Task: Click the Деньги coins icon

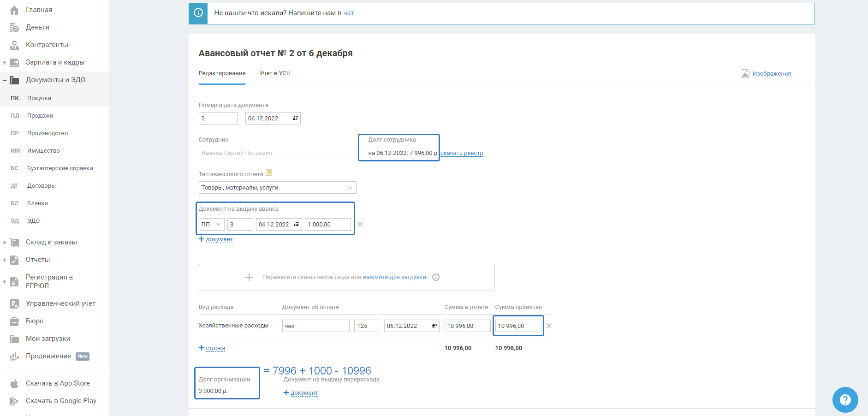Action: click(x=14, y=28)
